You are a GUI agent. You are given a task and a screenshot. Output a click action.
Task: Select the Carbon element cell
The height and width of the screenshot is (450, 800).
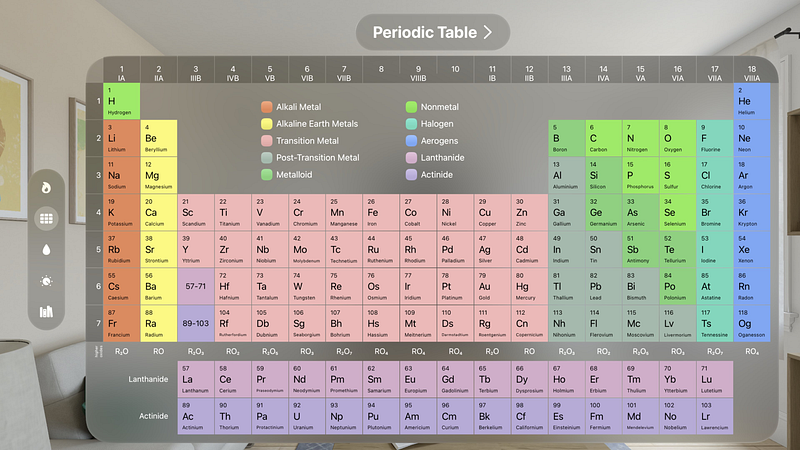tap(604, 138)
